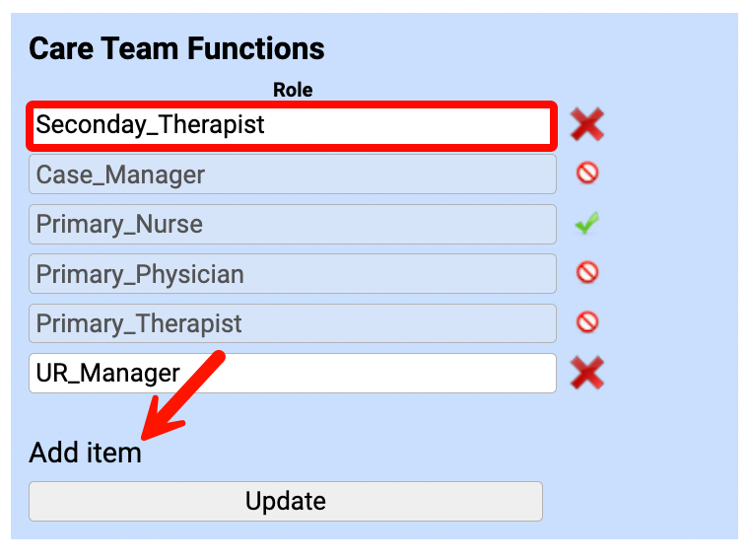
Task: Click the disabled Primary_Nurse role field
Action: [x=291, y=225]
